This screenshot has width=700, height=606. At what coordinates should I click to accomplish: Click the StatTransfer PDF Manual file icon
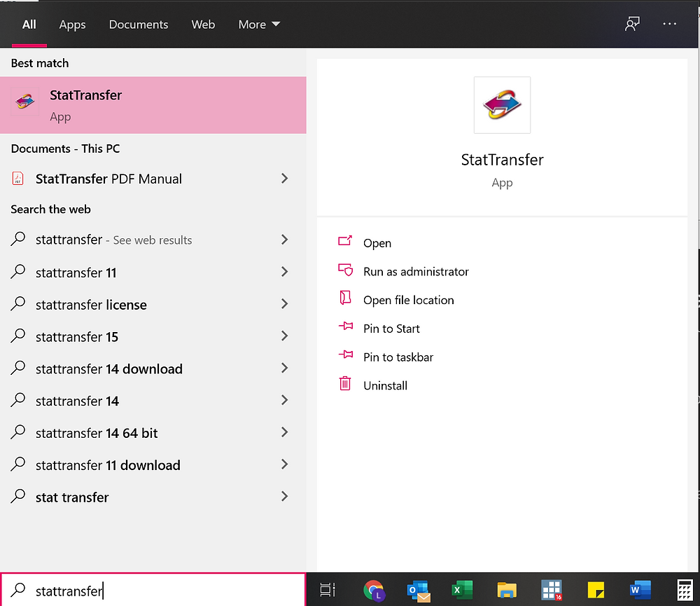coord(18,179)
